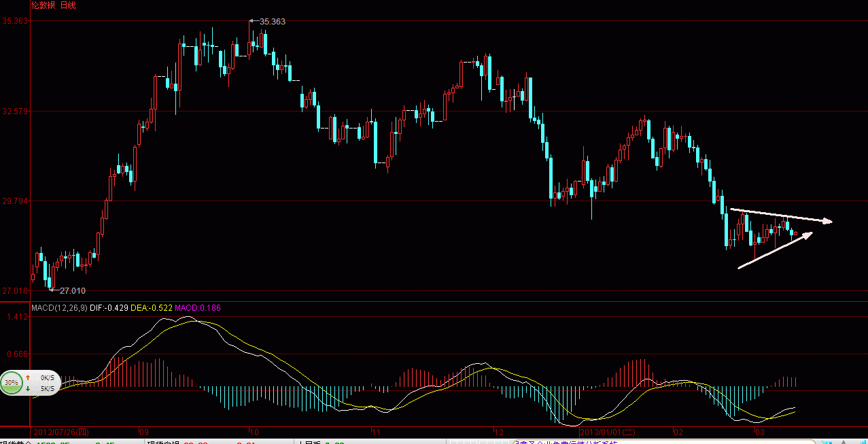Click the 2012/07/26(四) date label
The image size is (868, 444).
60,432
